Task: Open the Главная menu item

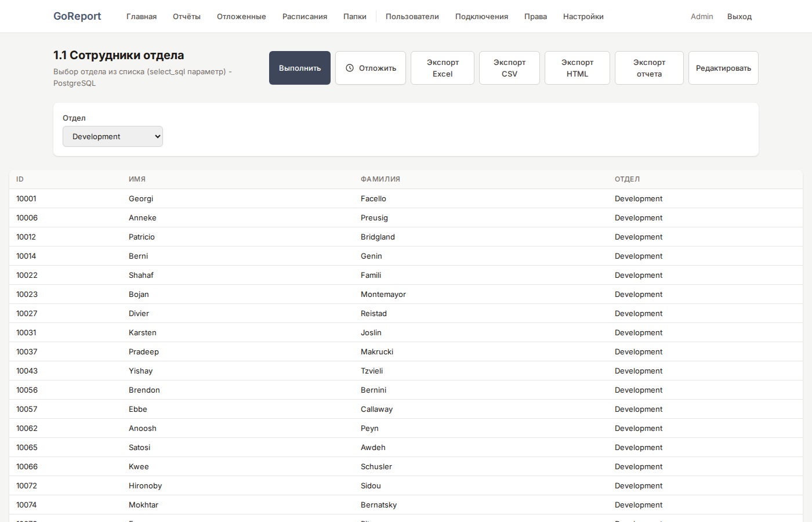Action: pos(142,16)
